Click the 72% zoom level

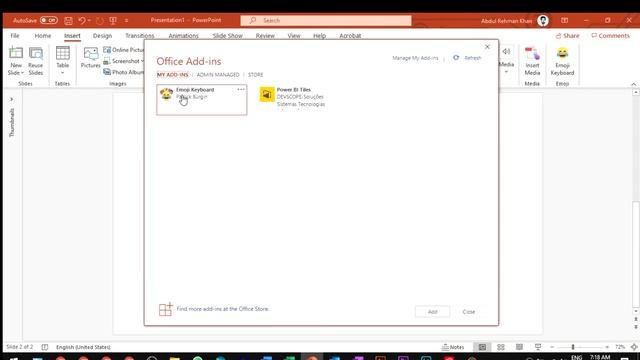click(620, 347)
